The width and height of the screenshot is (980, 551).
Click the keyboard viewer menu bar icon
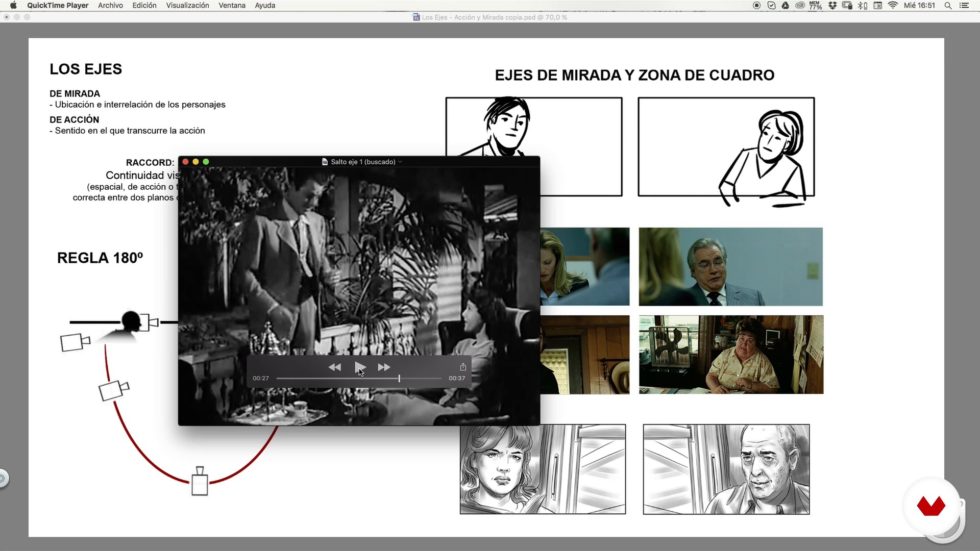click(878, 6)
